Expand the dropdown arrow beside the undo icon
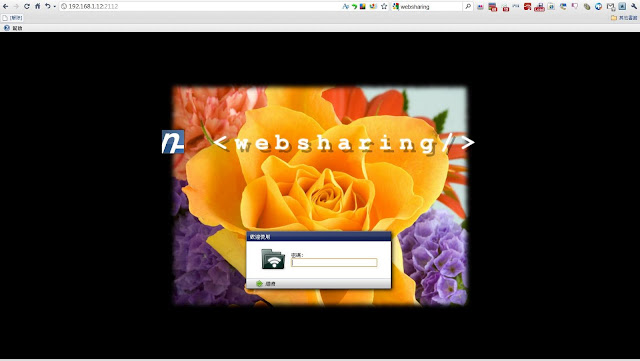The height and width of the screenshot is (361, 640). pyautogui.click(x=55, y=7)
